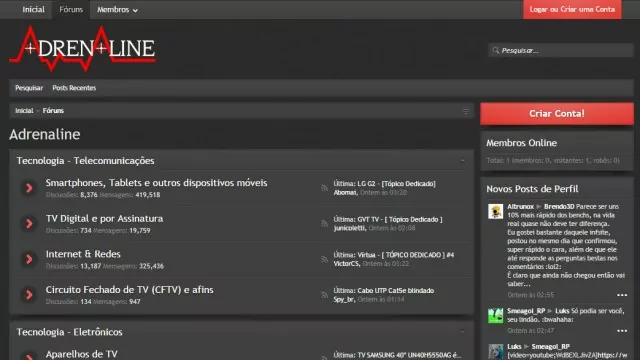Viewport: 640px width, 360px height.
Task: Open user Spy_br's profile
Action: [344, 299]
